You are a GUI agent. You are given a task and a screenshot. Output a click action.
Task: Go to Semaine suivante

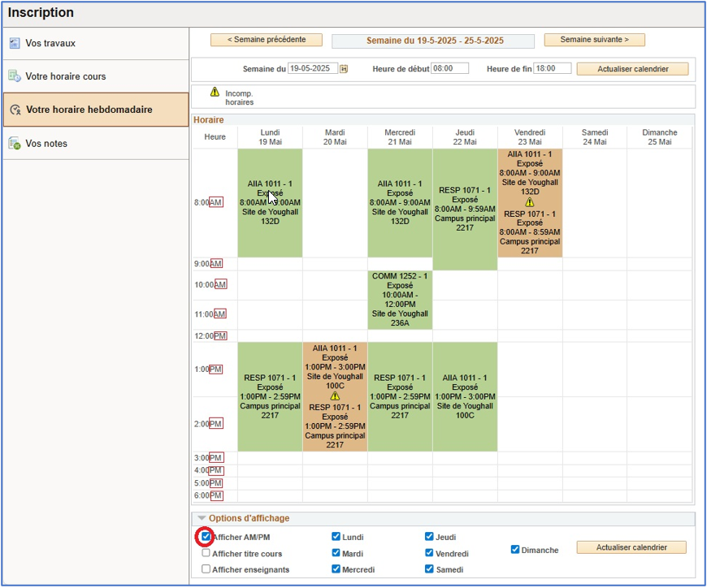click(594, 40)
